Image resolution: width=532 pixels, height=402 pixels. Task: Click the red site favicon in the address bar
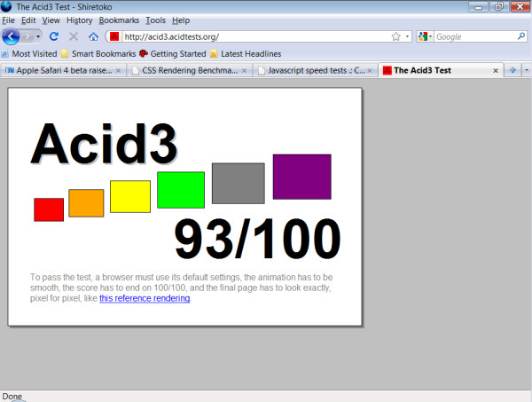point(114,36)
